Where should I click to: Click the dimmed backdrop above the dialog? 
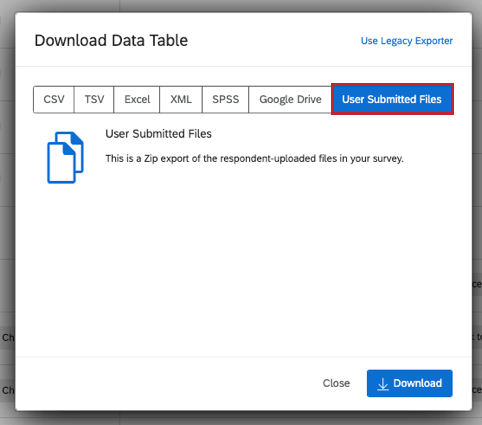click(241, 5)
